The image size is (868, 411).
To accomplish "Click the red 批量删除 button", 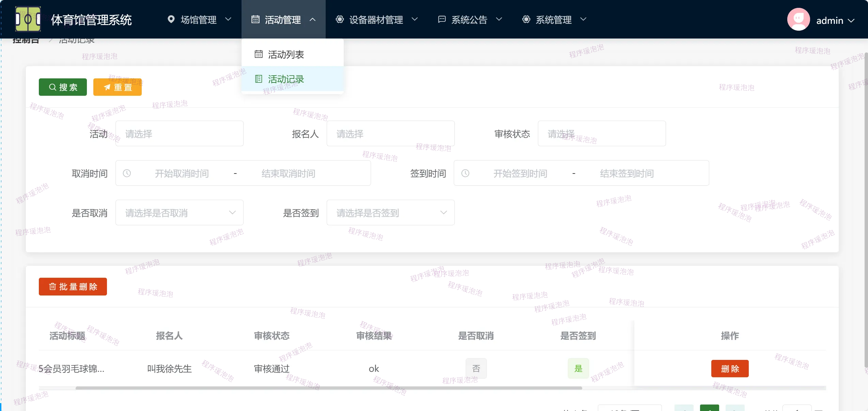I will (73, 287).
